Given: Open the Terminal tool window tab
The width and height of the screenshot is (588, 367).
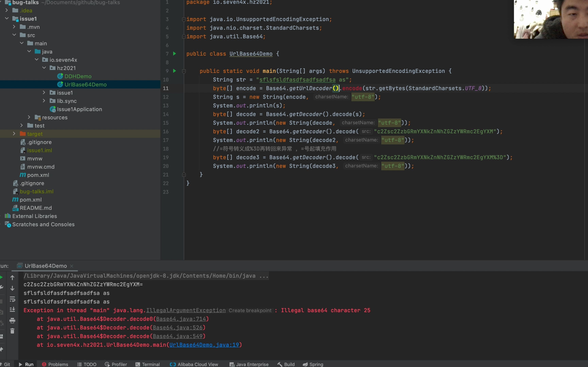Looking at the screenshot, I should tap(148, 364).
